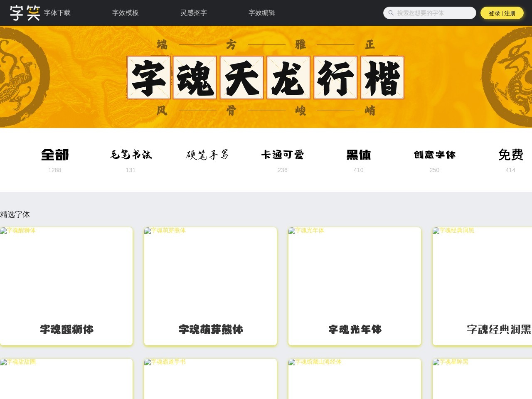Focus the font search input field
The image size is (532, 399).
tap(430, 13)
